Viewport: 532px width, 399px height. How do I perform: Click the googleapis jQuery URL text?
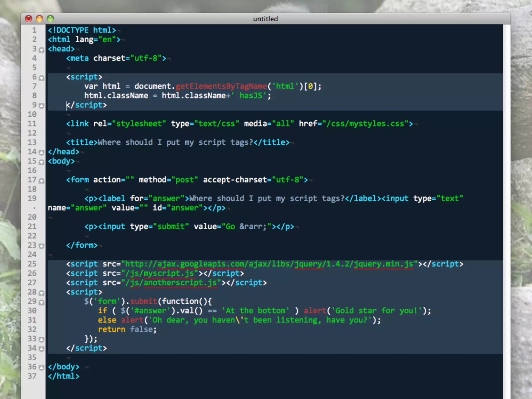click(270, 264)
